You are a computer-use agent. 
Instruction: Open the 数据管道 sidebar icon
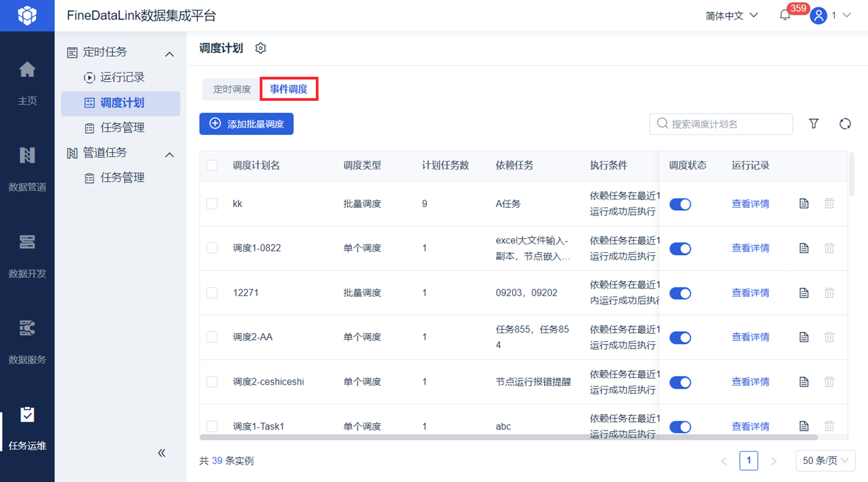point(27,155)
